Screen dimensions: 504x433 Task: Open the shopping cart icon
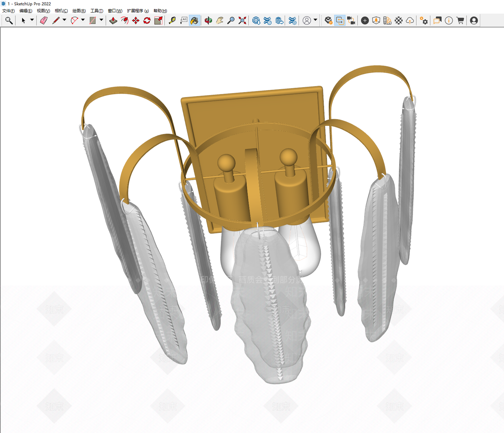point(460,20)
